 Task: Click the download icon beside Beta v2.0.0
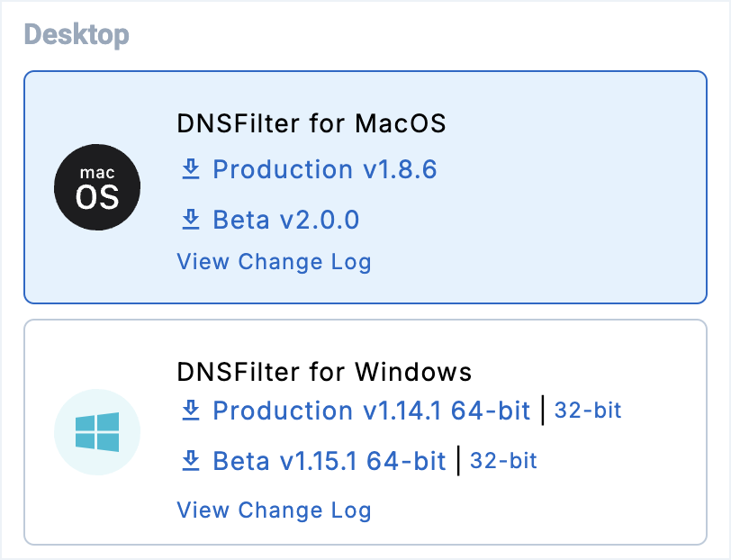(x=190, y=220)
